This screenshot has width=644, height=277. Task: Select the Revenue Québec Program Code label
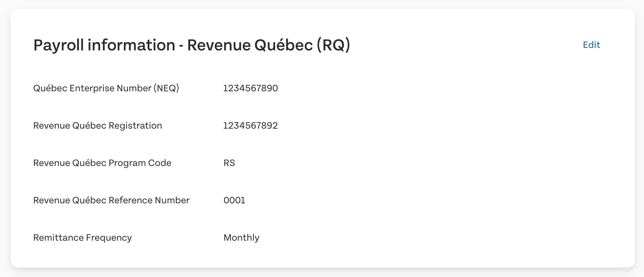(102, 163)
